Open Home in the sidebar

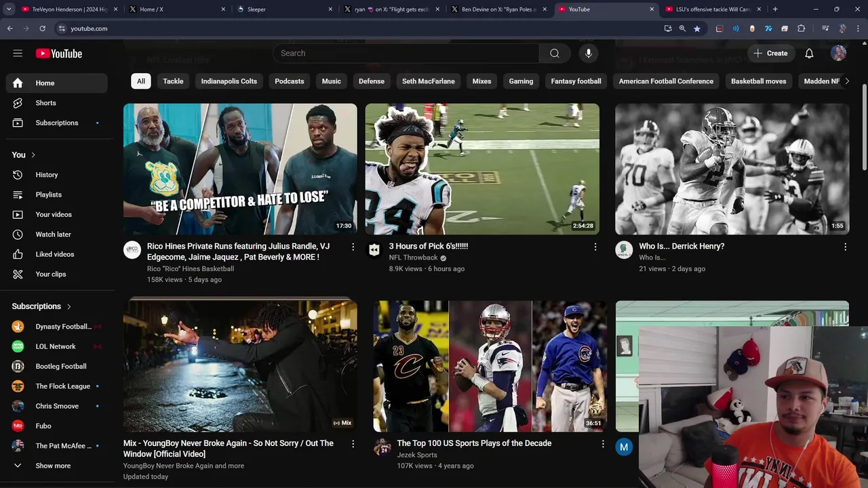[57, 83]
